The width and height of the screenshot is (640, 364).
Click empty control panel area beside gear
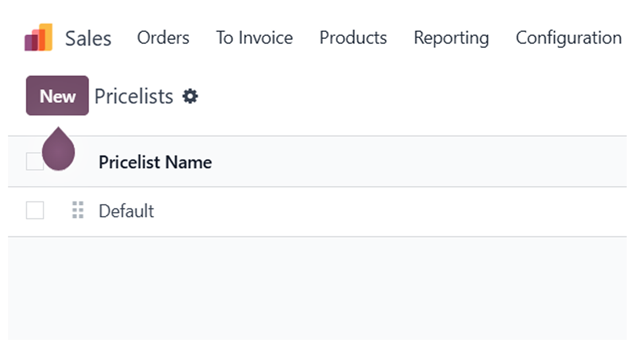[413, 96]
